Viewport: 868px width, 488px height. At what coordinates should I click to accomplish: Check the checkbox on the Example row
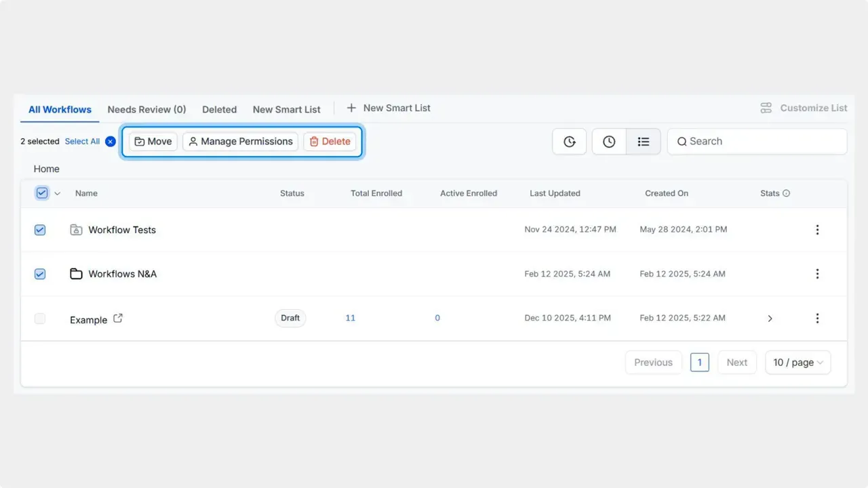click(x=39, y=318)
